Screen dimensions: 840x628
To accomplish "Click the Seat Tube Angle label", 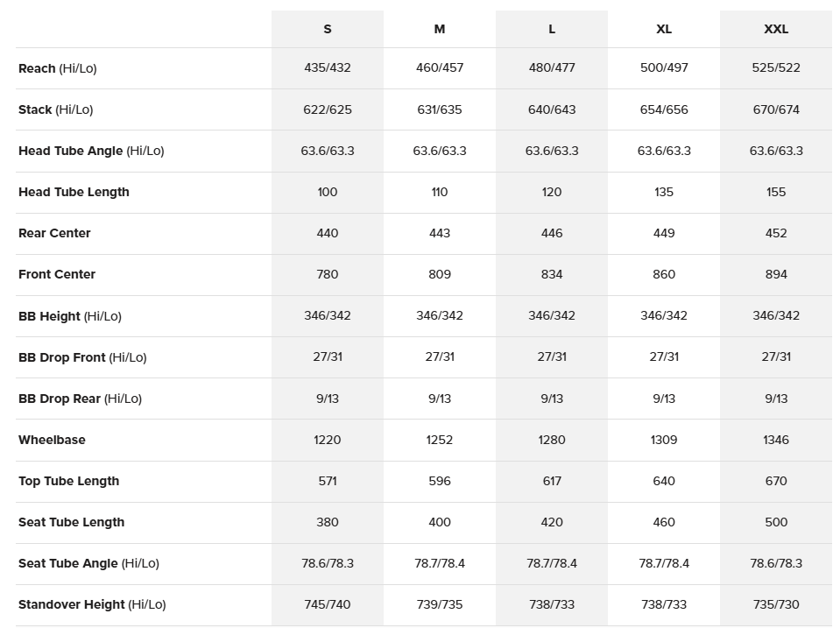I will [88, 564].
